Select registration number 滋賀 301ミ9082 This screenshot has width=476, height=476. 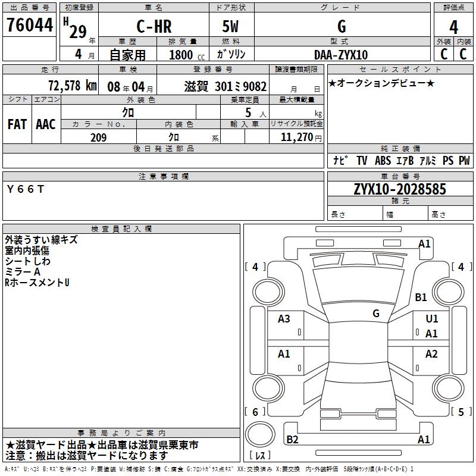coord(226,87)
